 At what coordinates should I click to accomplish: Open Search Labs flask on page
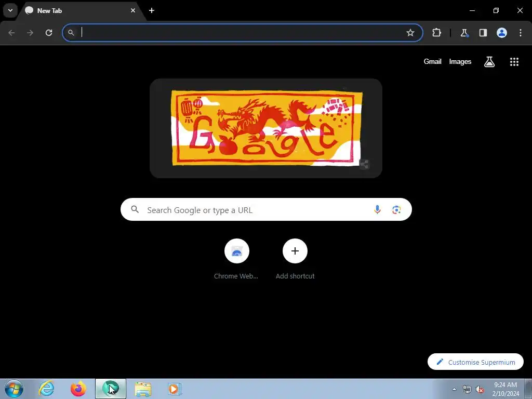click(x=489, y=62)
